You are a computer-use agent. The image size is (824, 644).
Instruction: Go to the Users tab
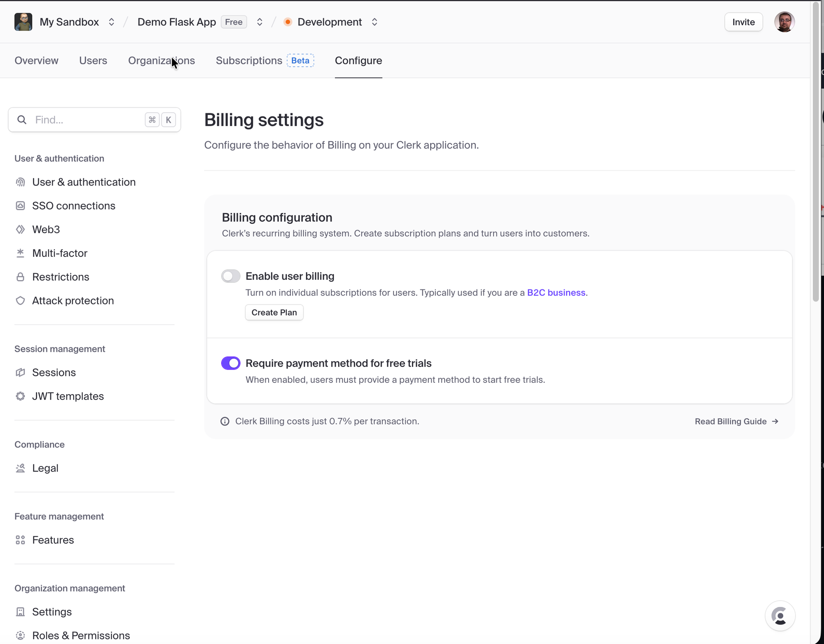pos(93,61)
